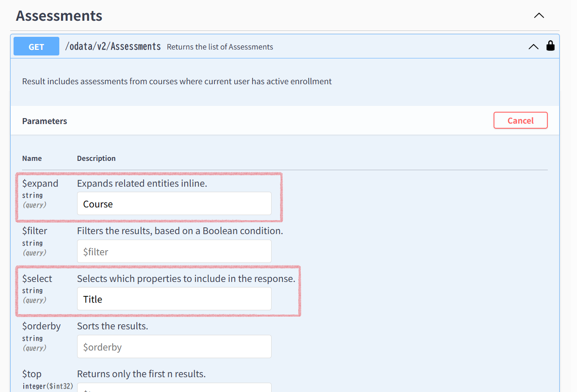Click 'Expands related entities inline.' description
The width and height of the screenshot is (577, 392).
click(142, 183)
